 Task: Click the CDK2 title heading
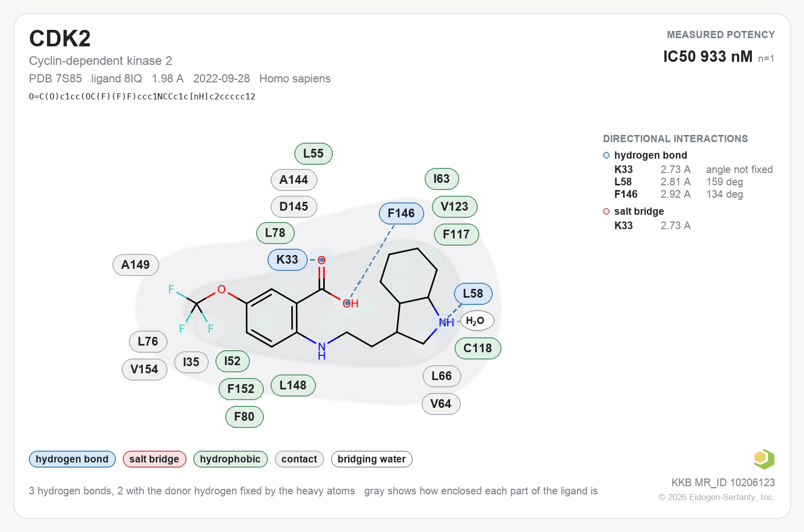(60, 39)
